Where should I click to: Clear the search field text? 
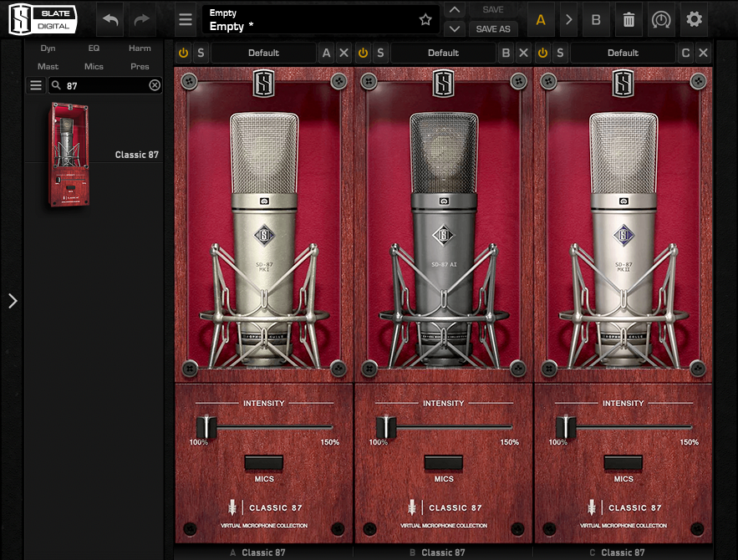(x=155, y=85)
